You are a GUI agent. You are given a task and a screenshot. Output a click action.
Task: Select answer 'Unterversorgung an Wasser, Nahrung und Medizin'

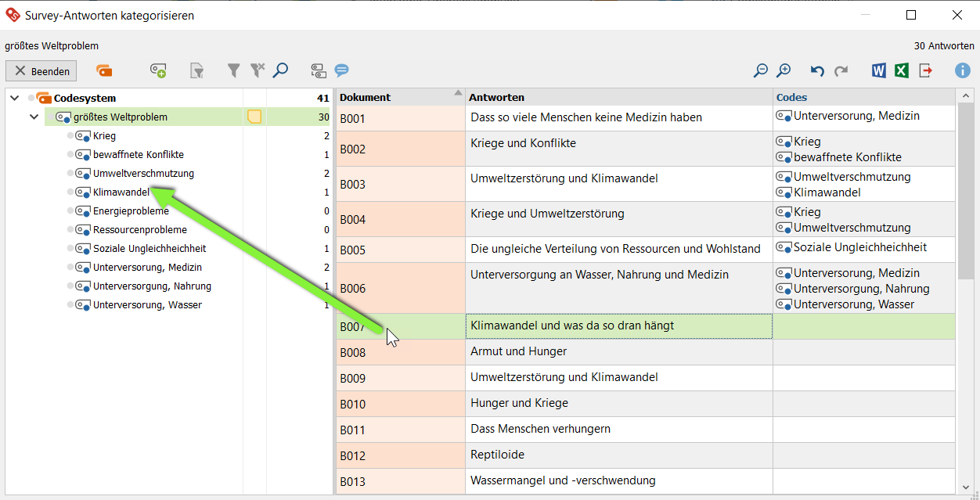tap(600, 275)
